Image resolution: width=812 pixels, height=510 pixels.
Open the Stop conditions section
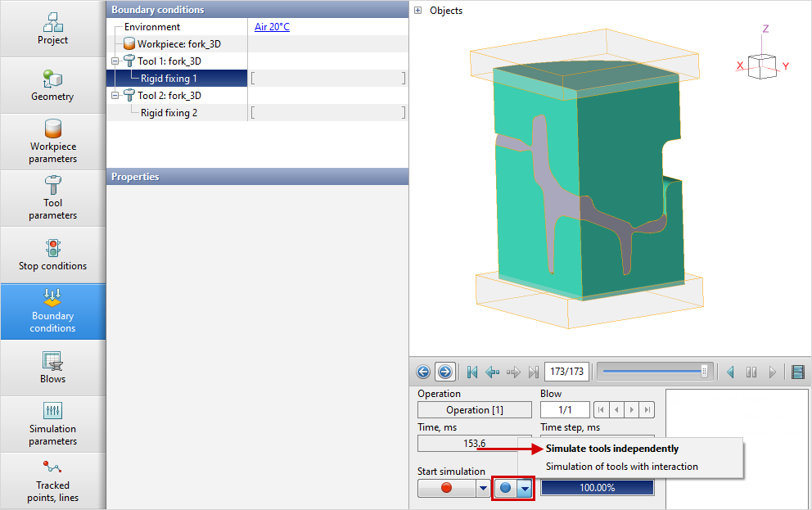[52, 255]
